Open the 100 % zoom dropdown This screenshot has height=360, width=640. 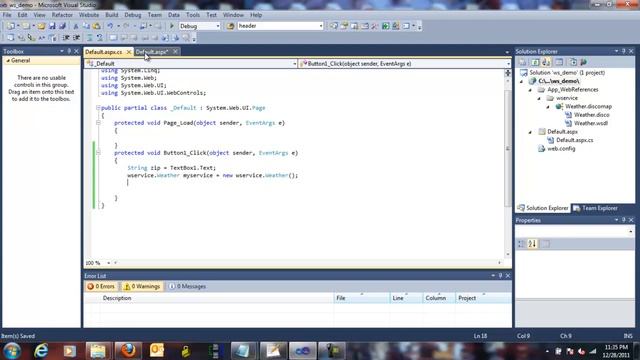pos(109,263)
